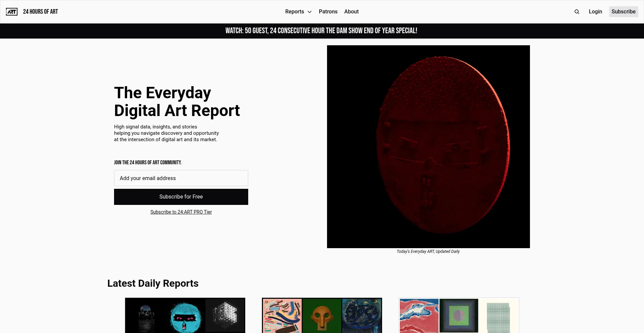
Task: Focus the email address input field
Action: 181,178
